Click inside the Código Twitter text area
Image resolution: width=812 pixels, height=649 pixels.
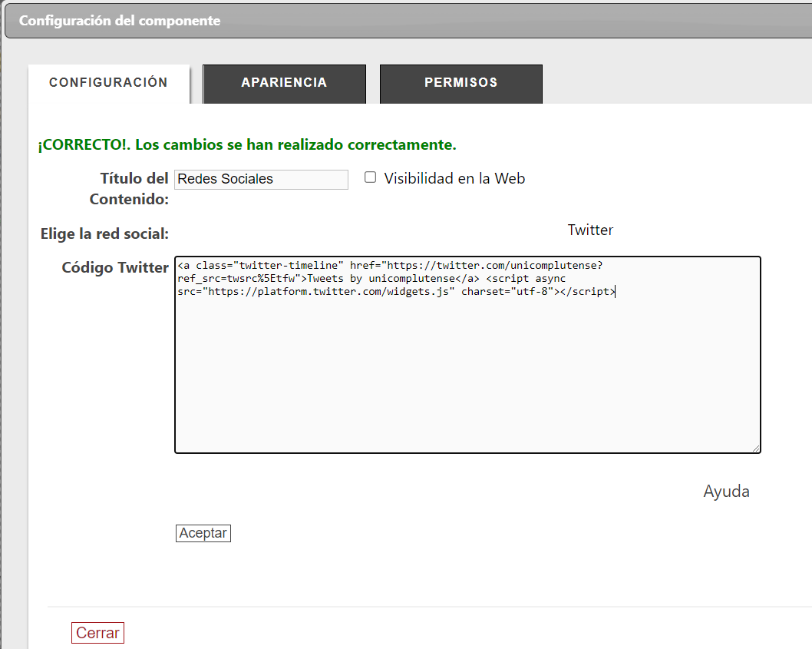coord(467,369)
